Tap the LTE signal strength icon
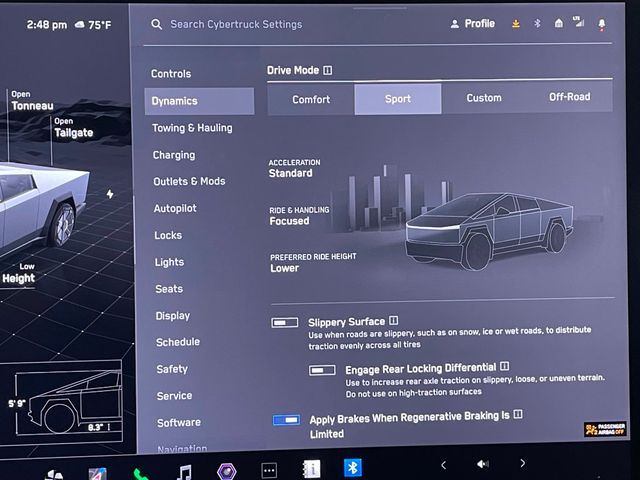 coord(578,22)
